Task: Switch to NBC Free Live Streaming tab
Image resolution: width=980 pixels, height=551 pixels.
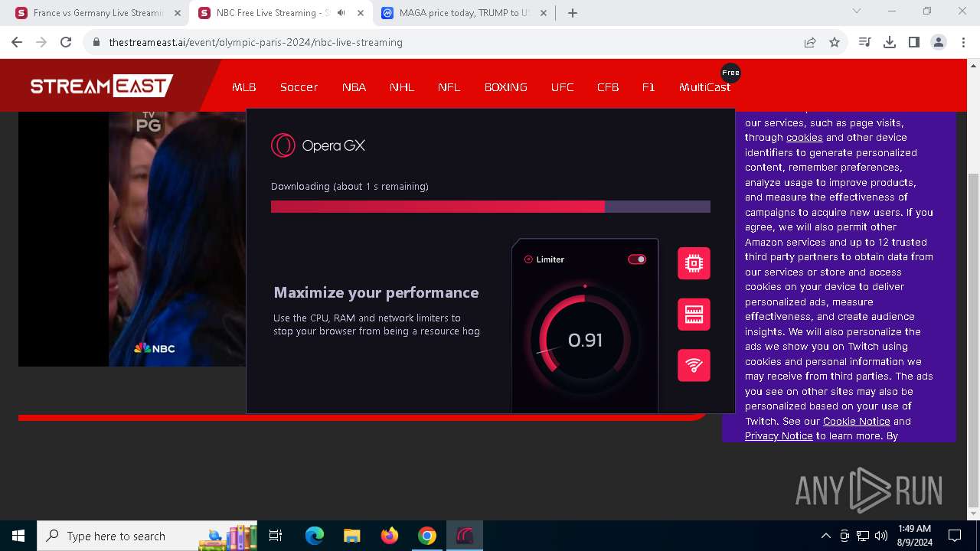Action: (x=272, y=13)
